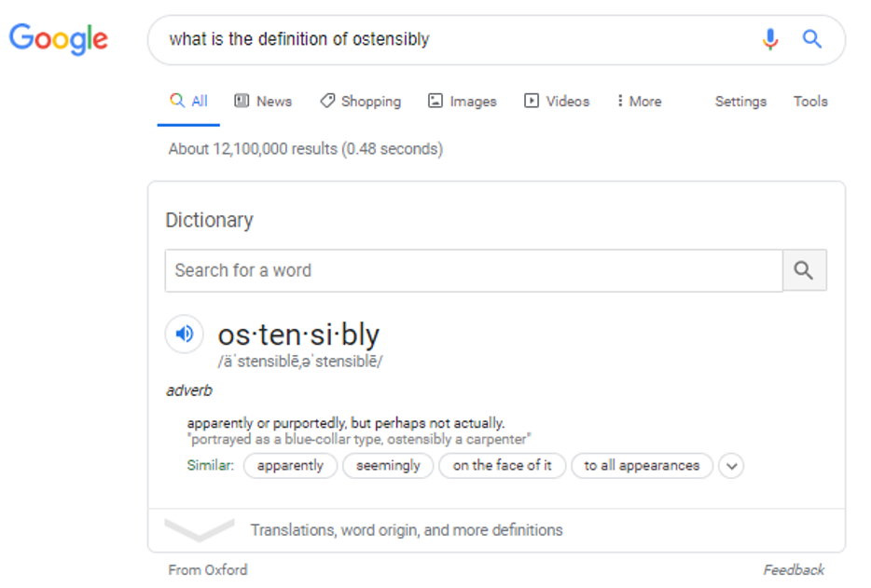Click the Images tab icon
This screenshot has width=871, height=588.
(435, 102)
